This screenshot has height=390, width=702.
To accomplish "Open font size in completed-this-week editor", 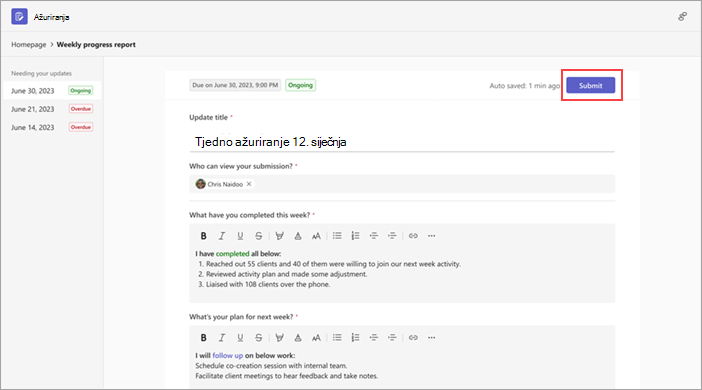I will pyautogui.click(x=316, y=236).
